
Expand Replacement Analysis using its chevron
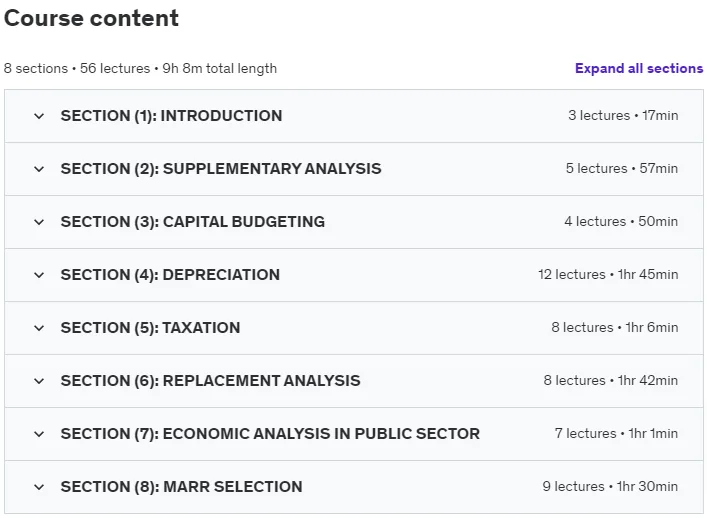(x=39, y=381)
